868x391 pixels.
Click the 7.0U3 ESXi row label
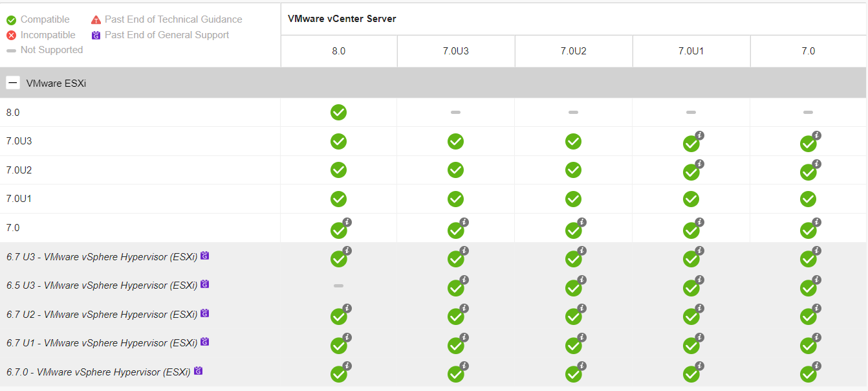point(19,141)
